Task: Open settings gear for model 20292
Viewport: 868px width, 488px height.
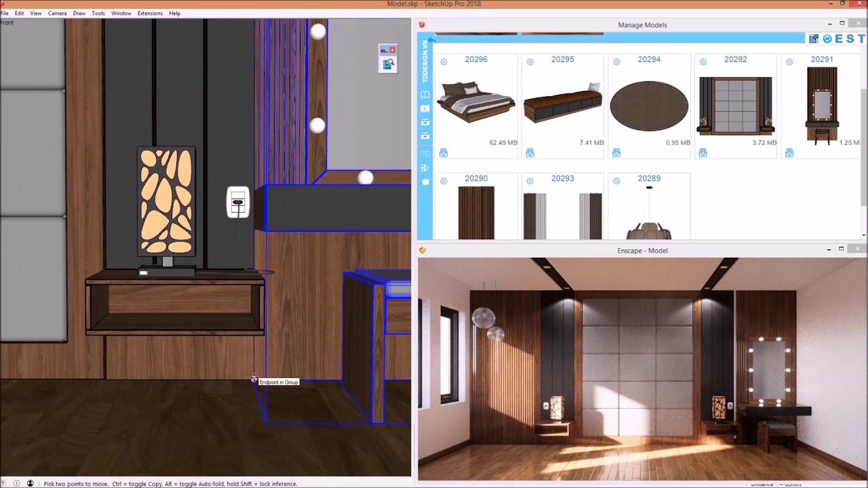Action: [x=703, y=62]
